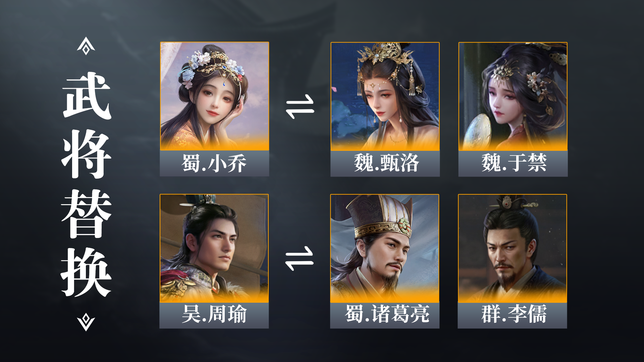
Task: Click the 替 character in the title
Action: [x=86, y=214]
